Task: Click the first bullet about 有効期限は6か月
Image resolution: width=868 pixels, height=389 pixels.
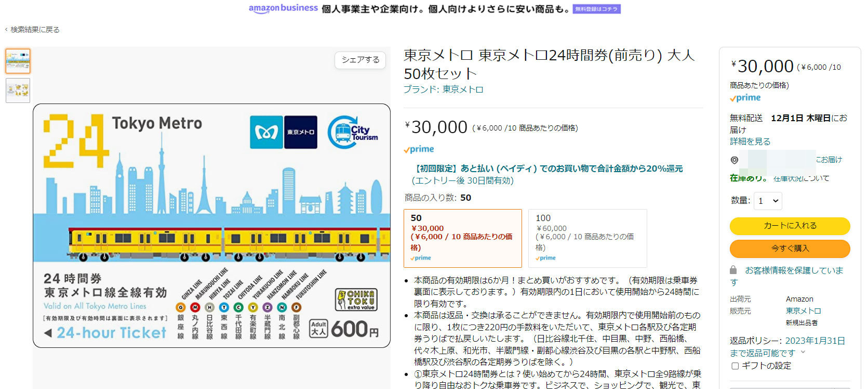Action: click(556, 292)
